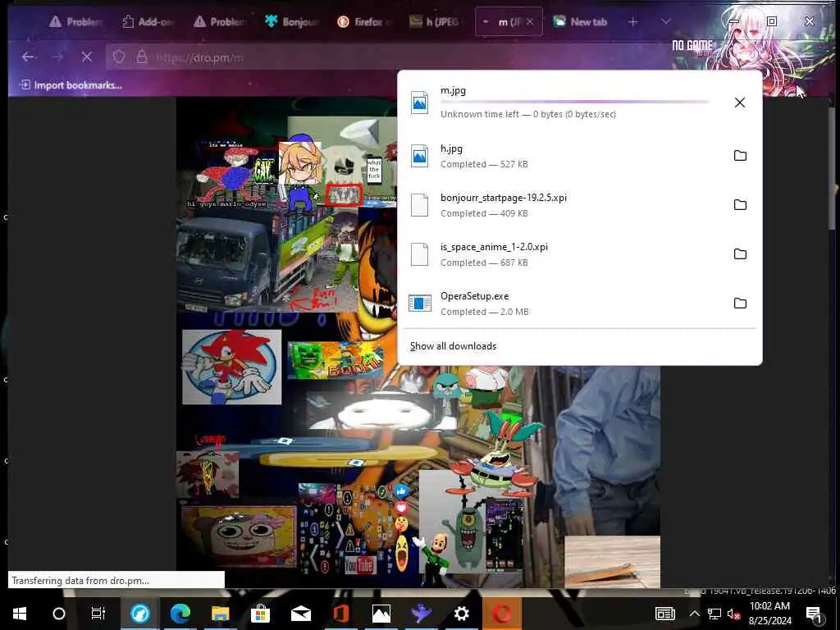Viewport: 840px width, 630px height.
Task: Click the h.jpg image file icon
Action: [x=419, y=156]
